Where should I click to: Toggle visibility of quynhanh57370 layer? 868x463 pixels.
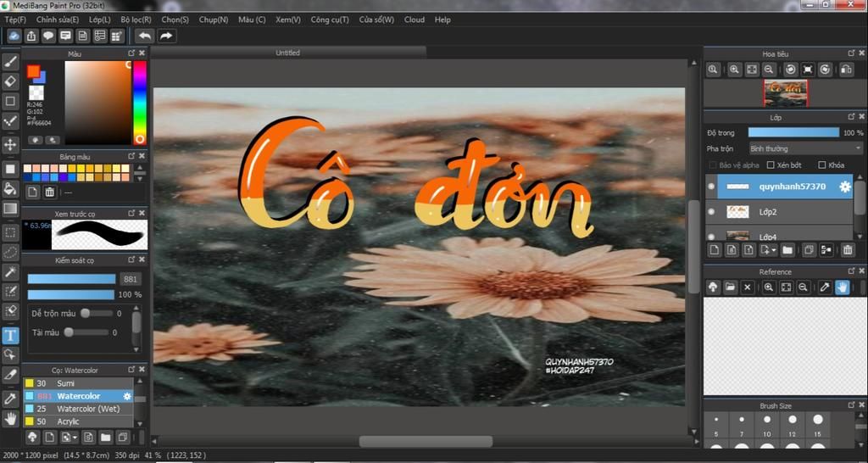point(711,187)
